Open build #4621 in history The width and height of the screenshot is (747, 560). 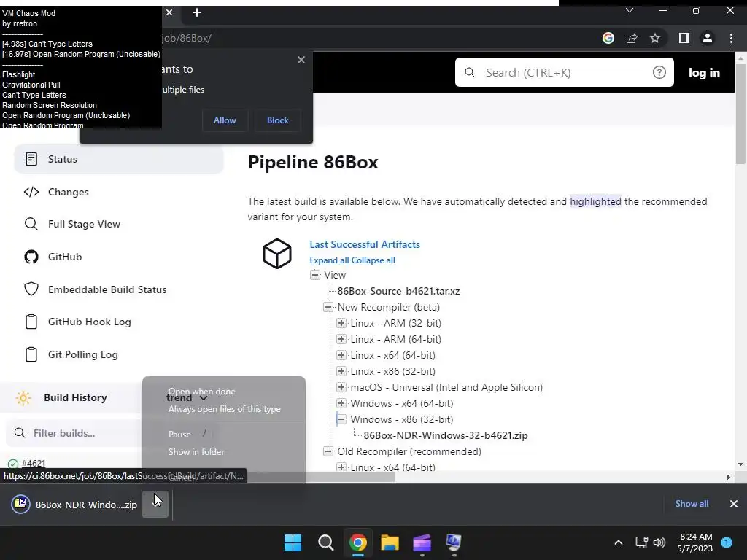tap(34, 463)
